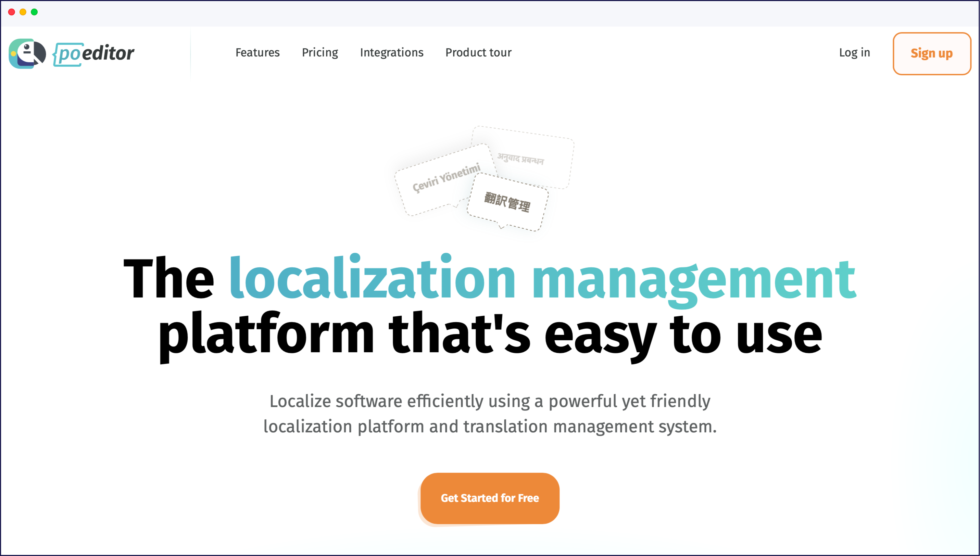Click the Japanese translation speech bubble
The image size is (980, 556).
coord(507,202)
